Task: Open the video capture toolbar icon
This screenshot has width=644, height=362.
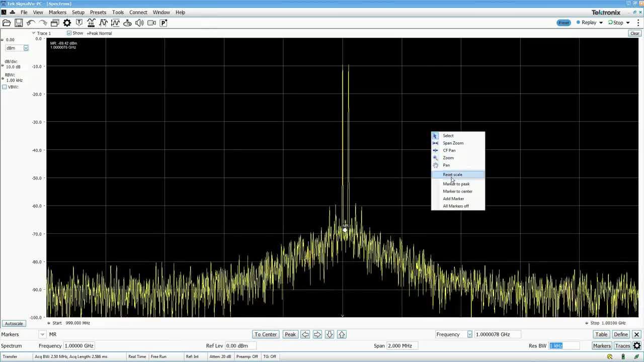Action: coord(152,23)
